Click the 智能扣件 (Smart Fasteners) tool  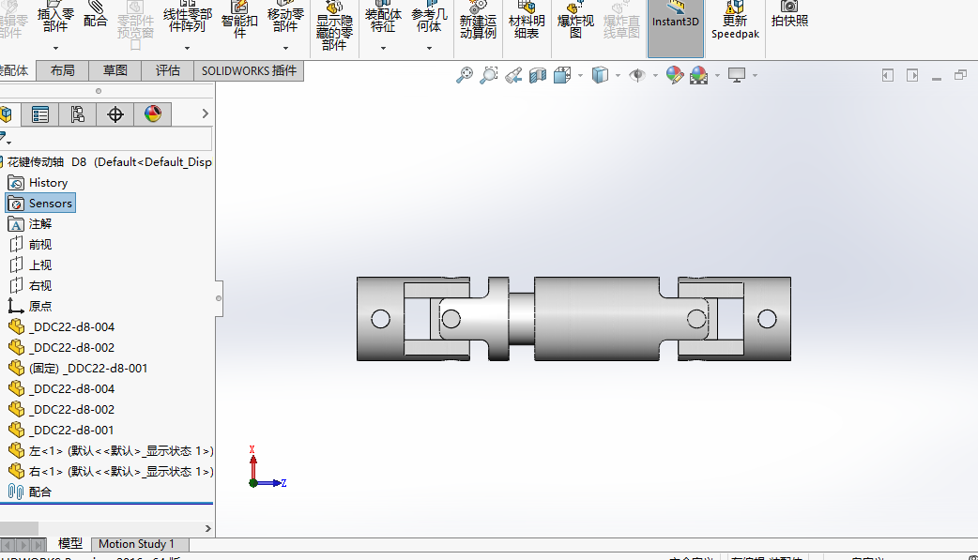(239, 20)
